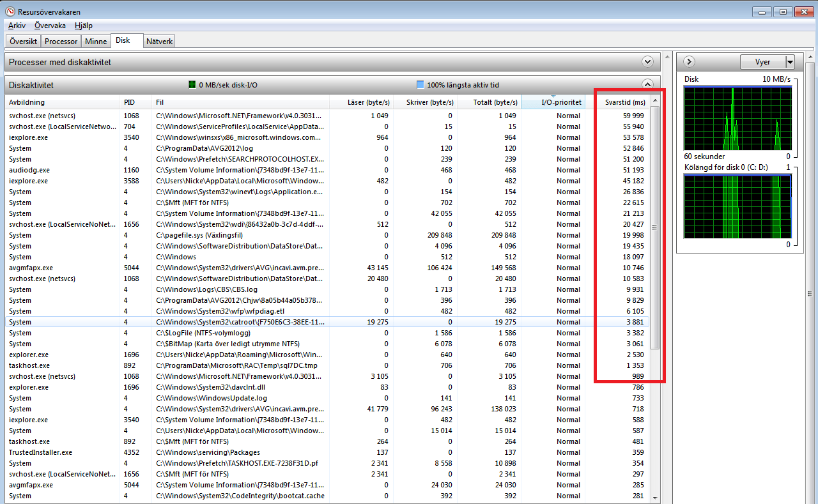
Task: Open the Hjälp menu
Action: pyautogui.click(x=84, y=26)
